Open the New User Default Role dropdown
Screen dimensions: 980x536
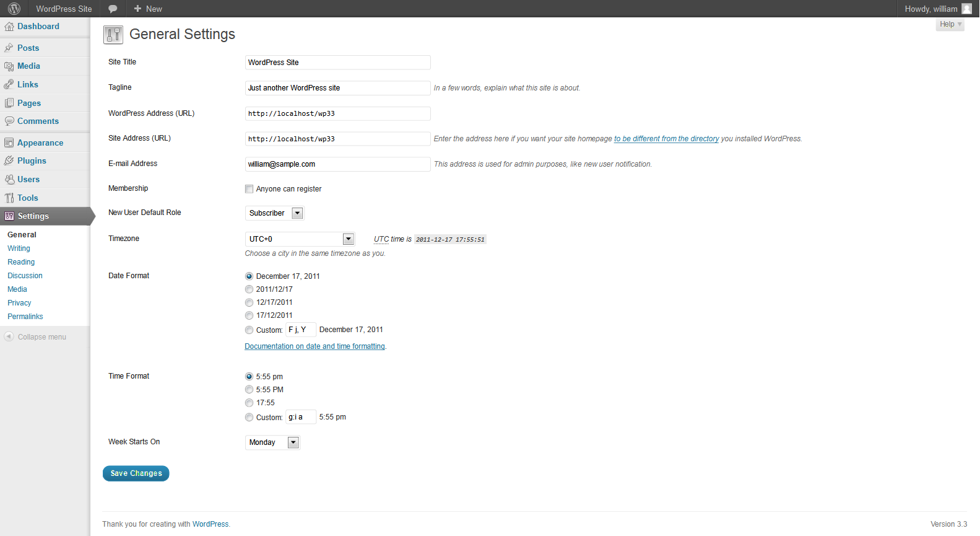275,213
